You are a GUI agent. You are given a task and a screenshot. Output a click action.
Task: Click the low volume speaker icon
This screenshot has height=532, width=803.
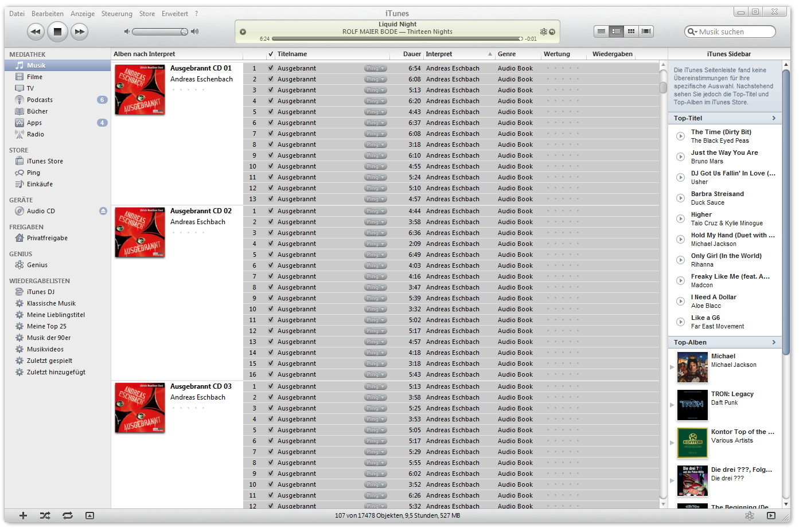tap(127, 32)
